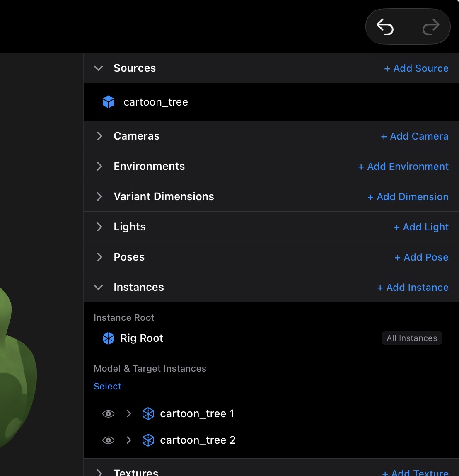459x476 pixels.
Task: Hide cartoon_tree 1 with eye icon
Action: (109, 414)
